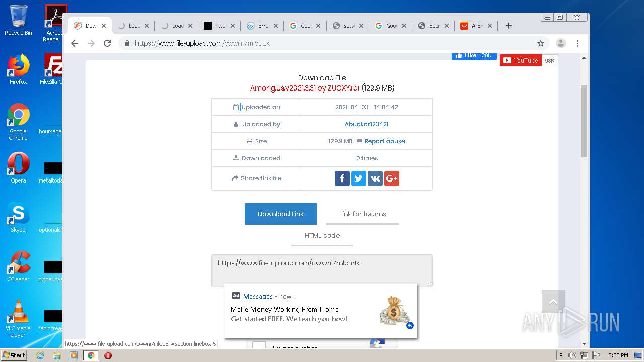Click the VK share icon
The height and width of the screenshot is (362, 644).
pos(375,178)
